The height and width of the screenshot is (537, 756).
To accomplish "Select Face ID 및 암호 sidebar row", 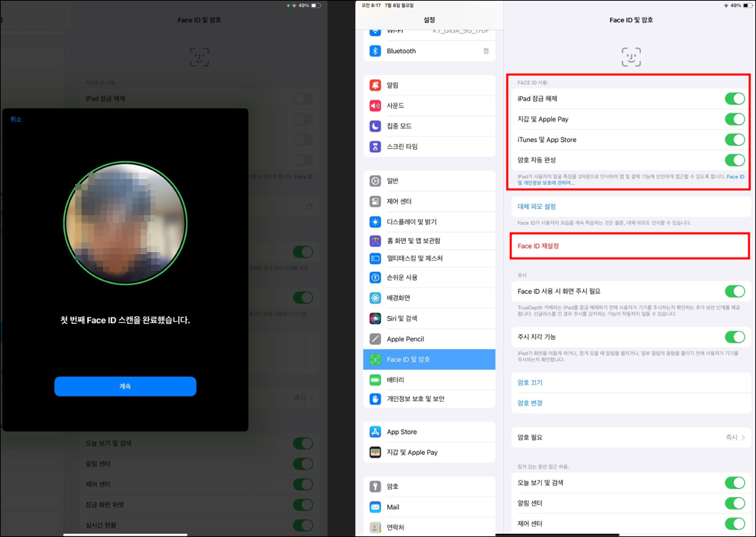I will pos(429,359).
